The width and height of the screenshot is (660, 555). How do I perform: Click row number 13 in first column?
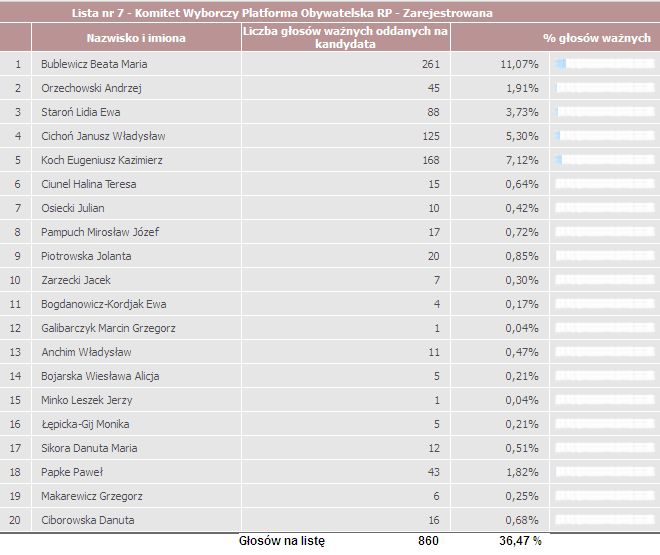(15, 352)
